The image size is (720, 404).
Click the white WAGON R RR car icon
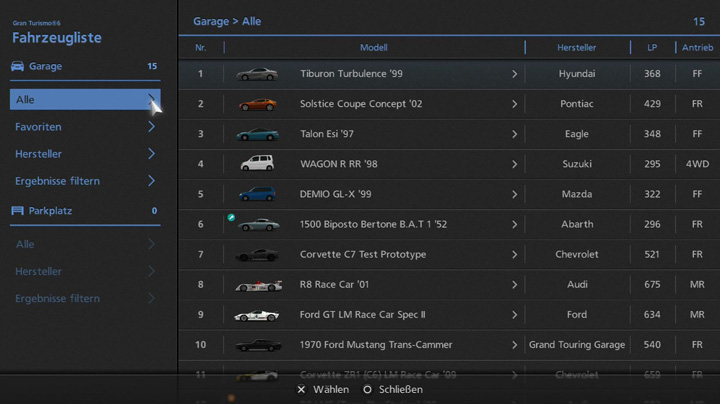[x=257, y=164]
